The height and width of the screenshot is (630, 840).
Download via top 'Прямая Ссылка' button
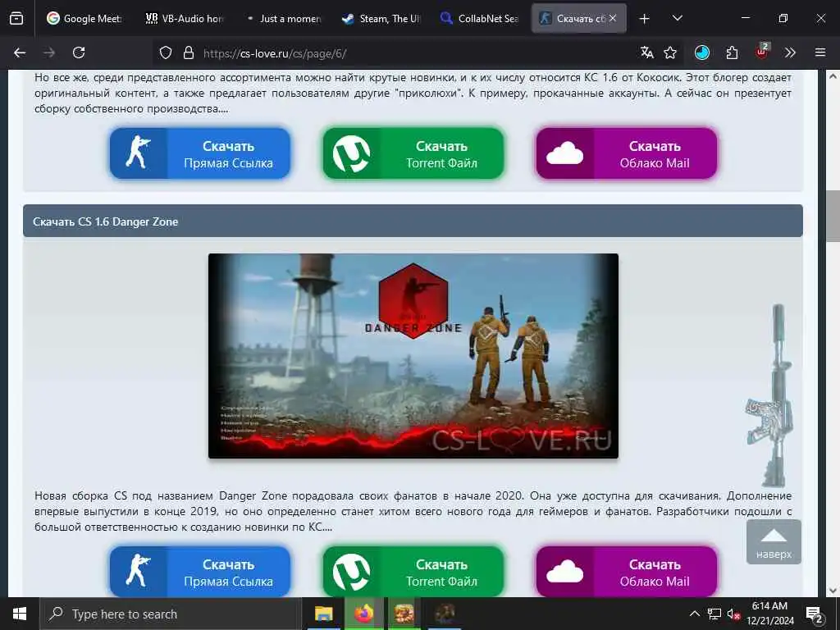(200, 153)
